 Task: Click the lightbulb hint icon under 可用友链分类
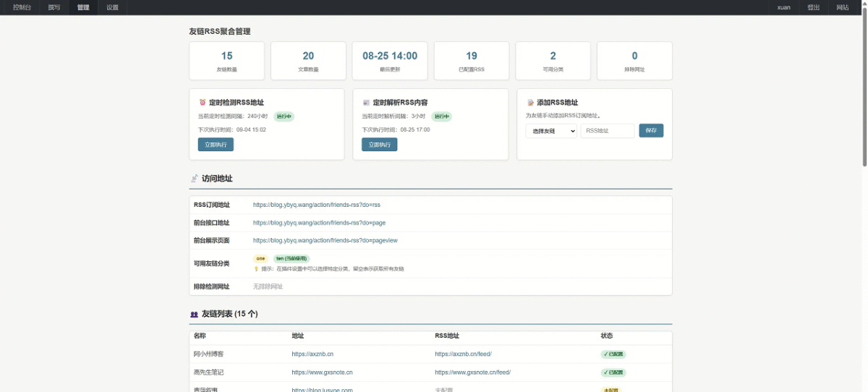pyautogui.click(x=256, y=268)
